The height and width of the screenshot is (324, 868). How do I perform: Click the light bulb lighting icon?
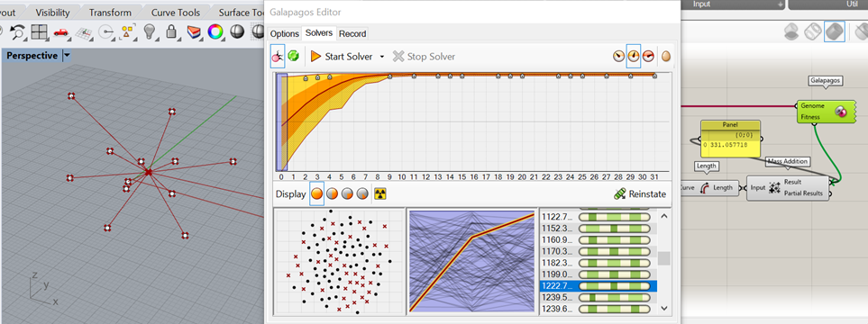pyautogui.click(x=149, y=32)
